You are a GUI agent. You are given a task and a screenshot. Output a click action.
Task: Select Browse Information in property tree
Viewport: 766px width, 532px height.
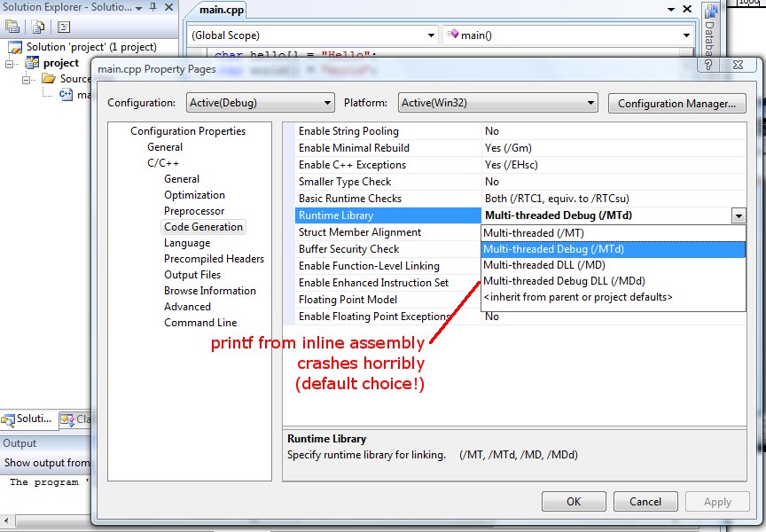(210, 291)
